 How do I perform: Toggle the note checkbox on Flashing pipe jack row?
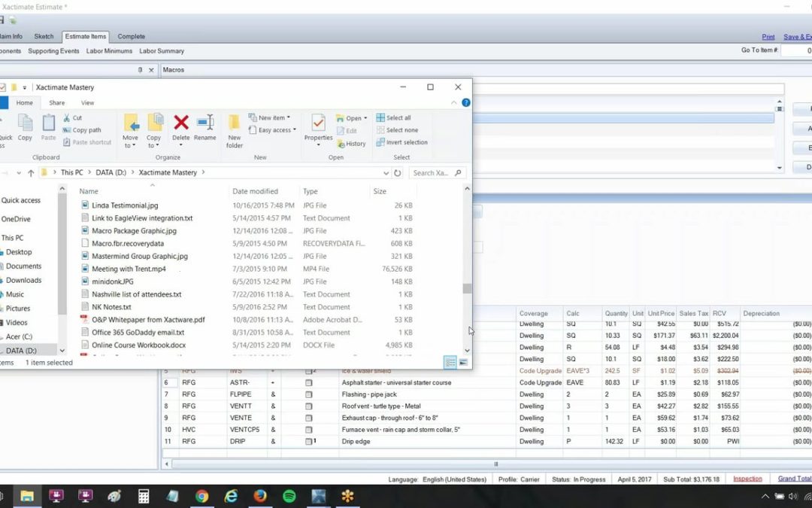pyautogui.click(x=309, y=394)
